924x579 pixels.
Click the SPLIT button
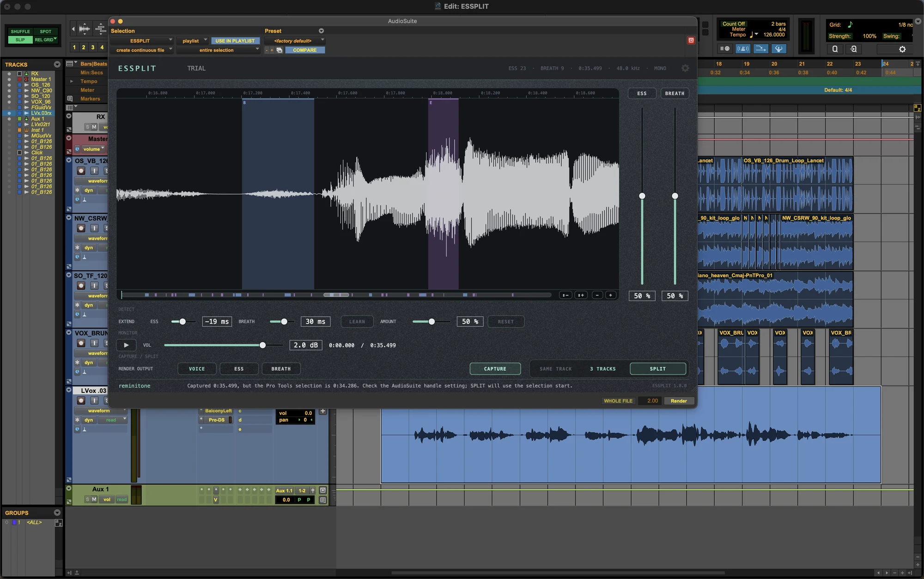tap(658, 369)
